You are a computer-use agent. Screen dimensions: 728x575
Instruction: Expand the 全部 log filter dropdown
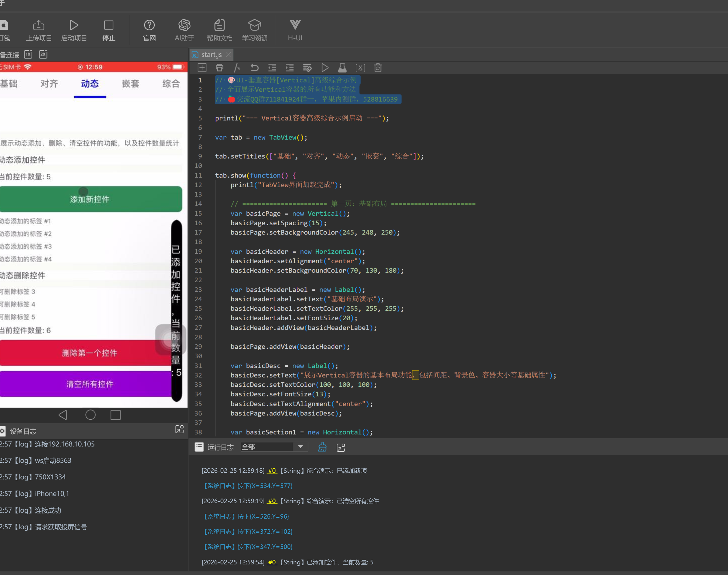pyautogui.click(x=300, y=447)
